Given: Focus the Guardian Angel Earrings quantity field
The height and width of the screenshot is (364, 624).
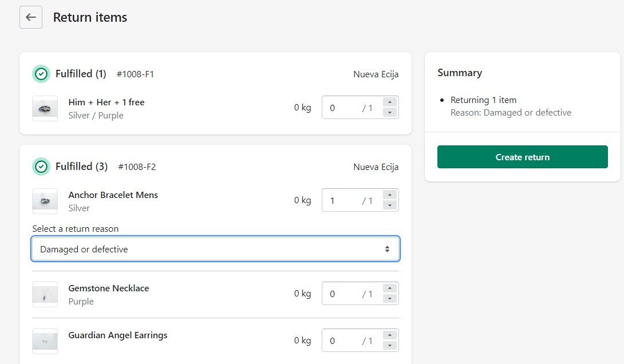Looking at the screenshot, I should point(343,341).
